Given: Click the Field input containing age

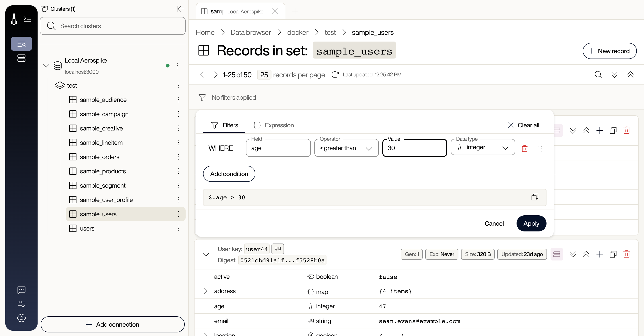Looking at the screenshot, I should (x=278, y=148).
